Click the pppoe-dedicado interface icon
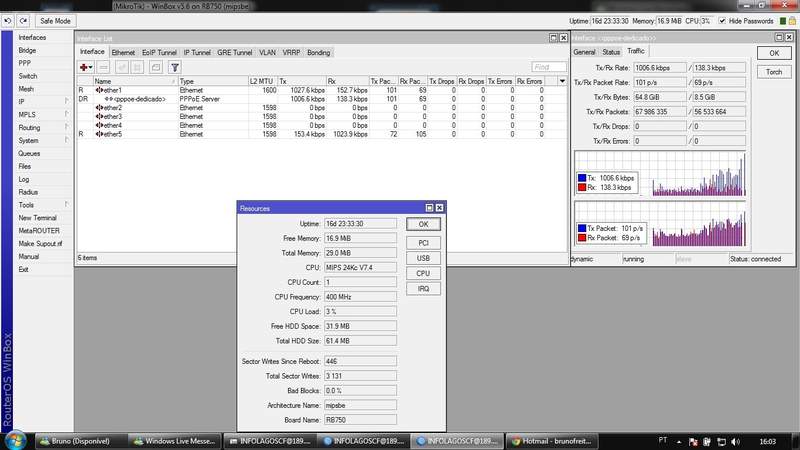800x450 pixels. pyautogui.click(x=109, y=99)
